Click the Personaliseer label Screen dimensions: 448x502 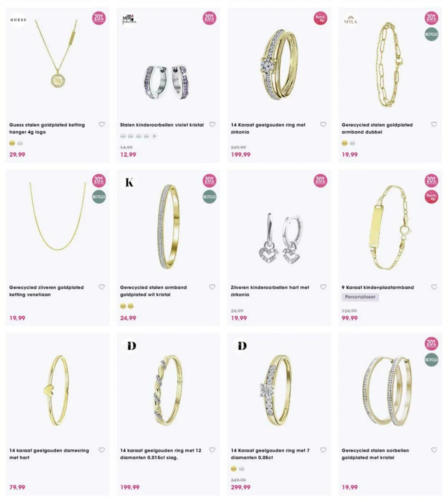[360, 297]
